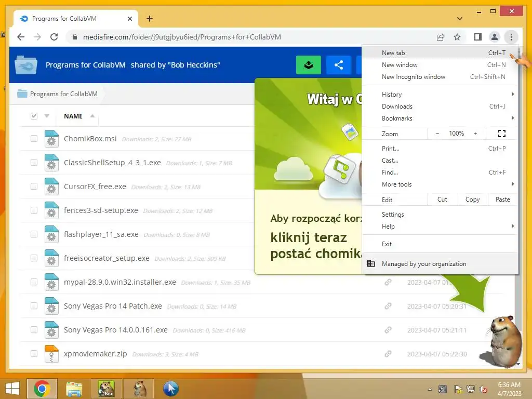The height and width of the screenshot is (399, 532).
Task: Click the ChomikBox.msi file icon
Action: tap(51, 139)
